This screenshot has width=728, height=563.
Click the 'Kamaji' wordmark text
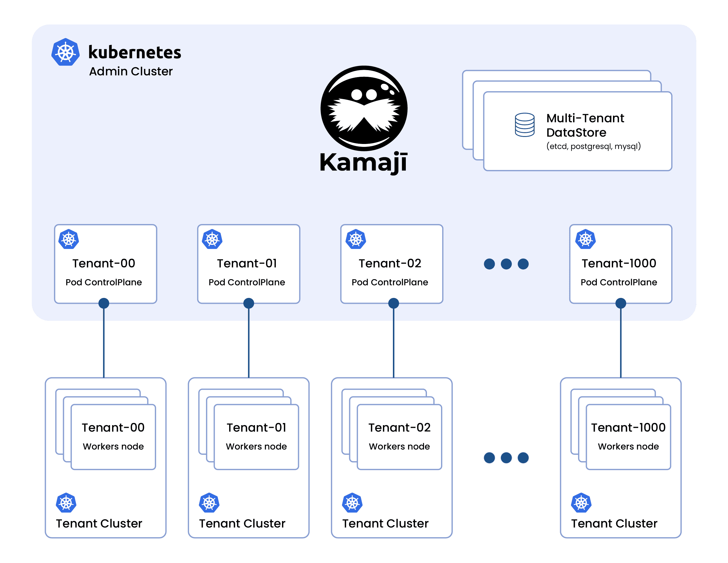pos(364,163)
